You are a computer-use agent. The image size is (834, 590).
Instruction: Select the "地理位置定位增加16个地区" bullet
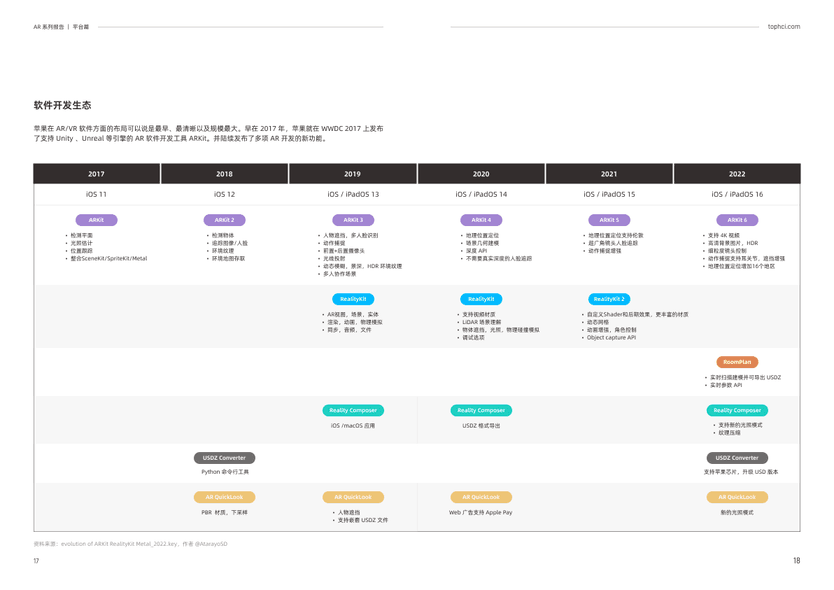click(x=741, y=266)
